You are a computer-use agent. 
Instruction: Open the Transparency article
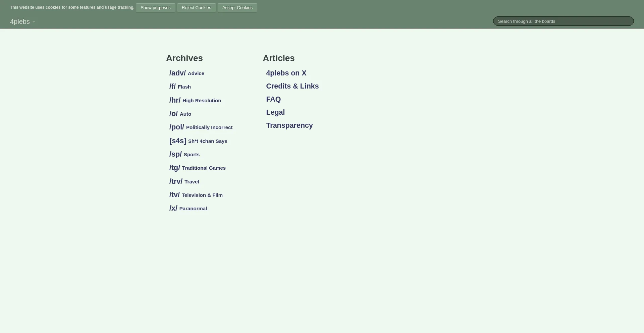289,125
